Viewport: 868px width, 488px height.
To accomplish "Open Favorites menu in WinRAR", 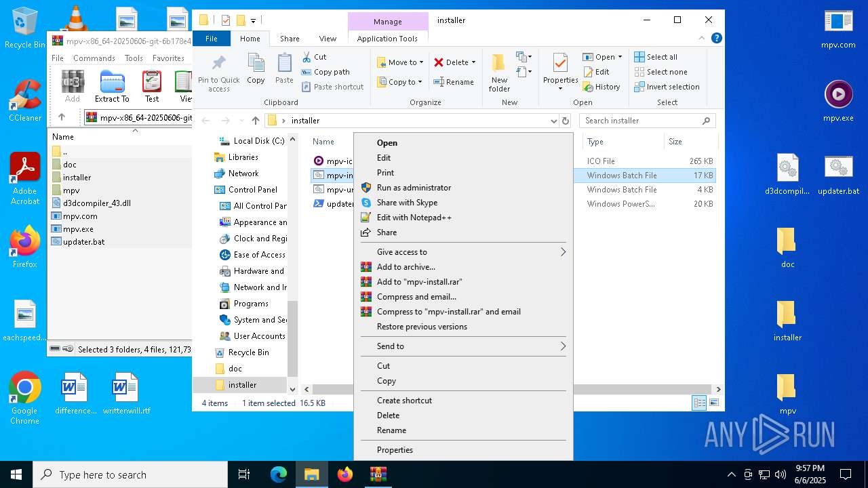I will 168,58.
